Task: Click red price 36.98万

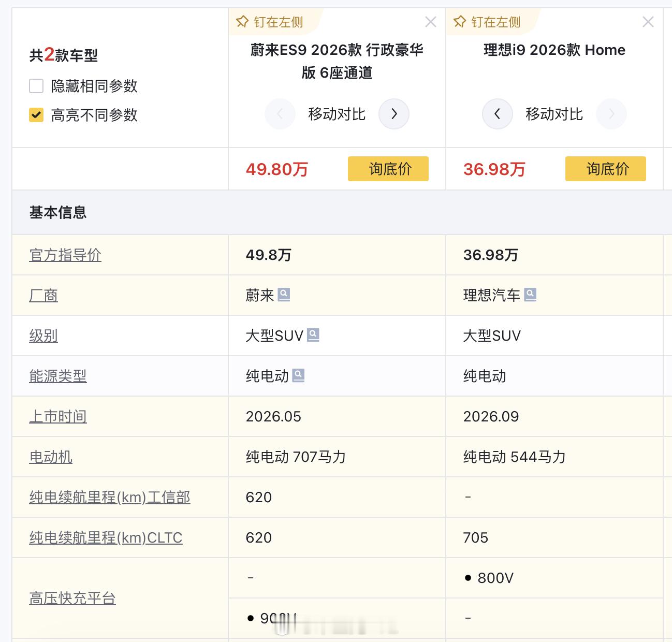Action: tap(494, 169)
